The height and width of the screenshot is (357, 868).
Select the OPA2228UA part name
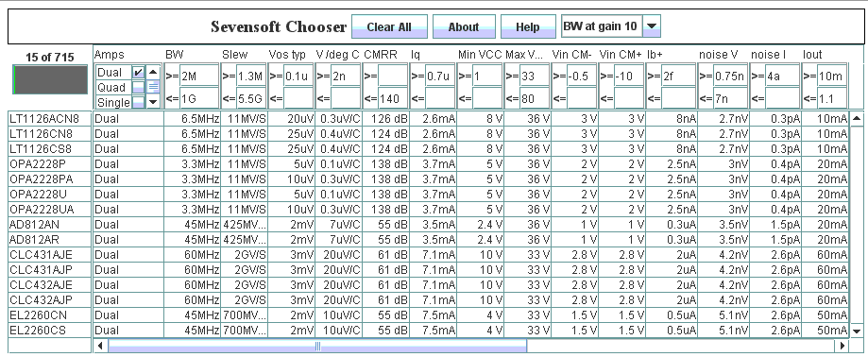(x=42, y=210)
